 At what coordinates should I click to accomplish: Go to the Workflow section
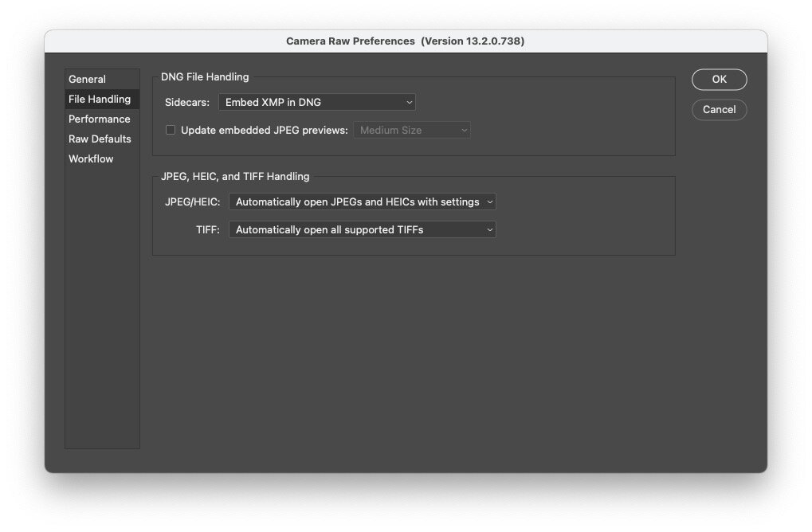click(x=102, y=158)
